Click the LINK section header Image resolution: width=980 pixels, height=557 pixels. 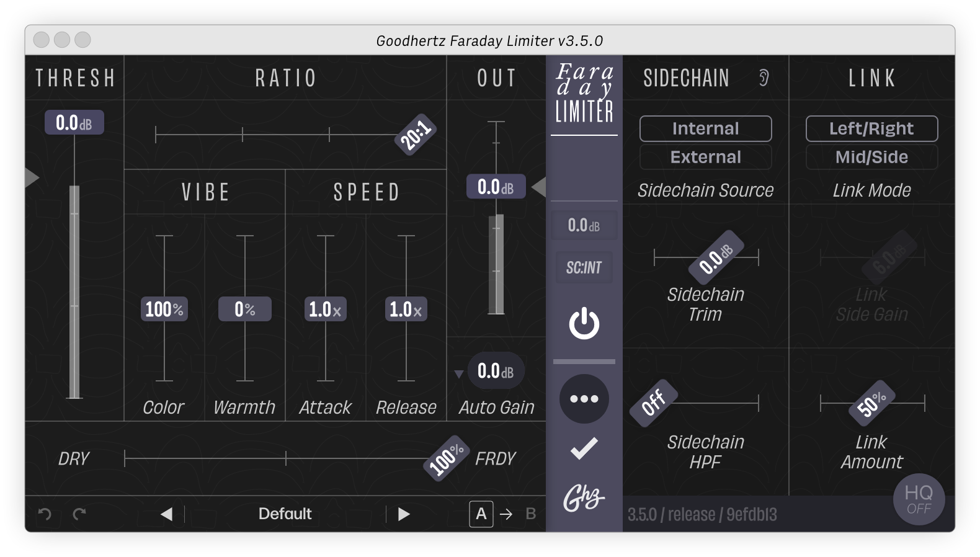[x=871, y=78]
